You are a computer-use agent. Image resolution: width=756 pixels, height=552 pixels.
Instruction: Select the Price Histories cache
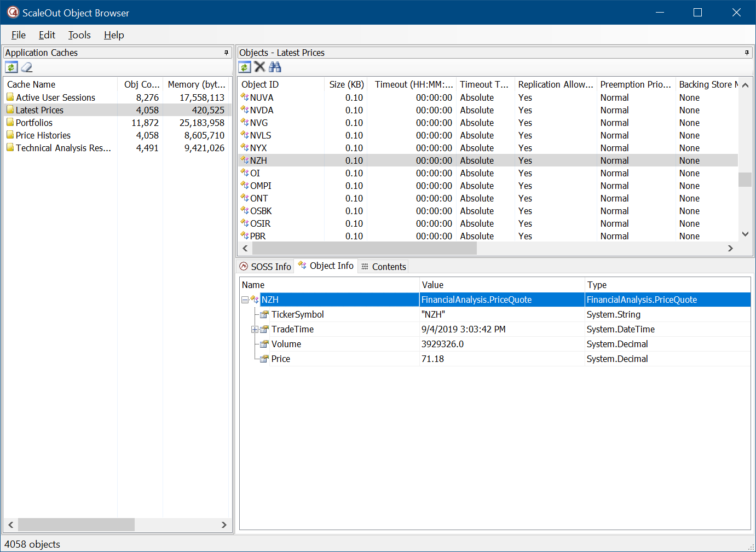(x=43, y=135)
